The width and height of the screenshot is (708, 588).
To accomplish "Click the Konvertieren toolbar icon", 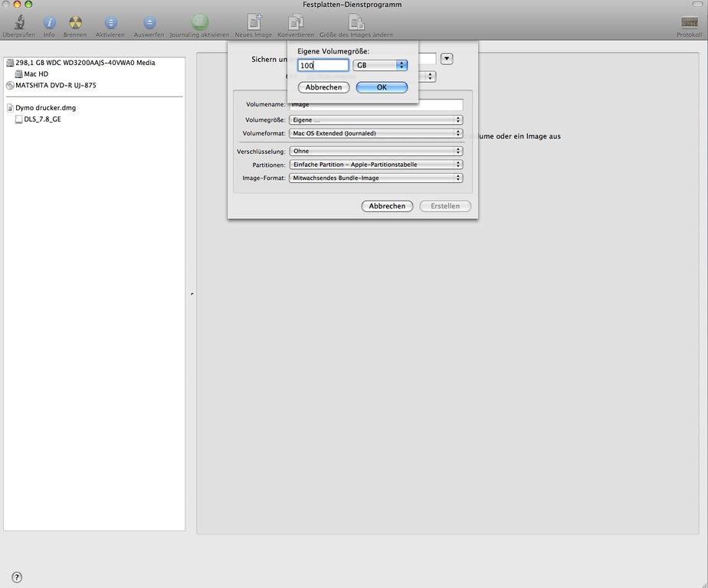I will pyautogui.click(x=296, y=23).
